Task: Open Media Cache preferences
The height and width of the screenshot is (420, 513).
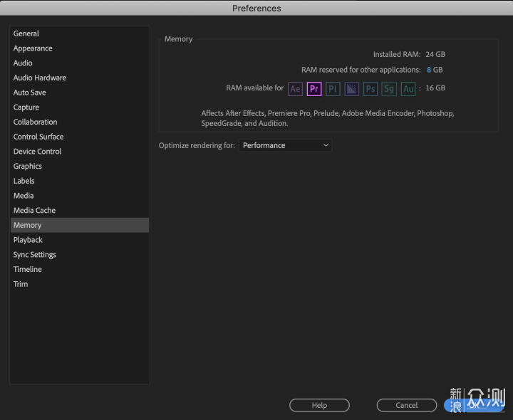Action: [80, 210]
